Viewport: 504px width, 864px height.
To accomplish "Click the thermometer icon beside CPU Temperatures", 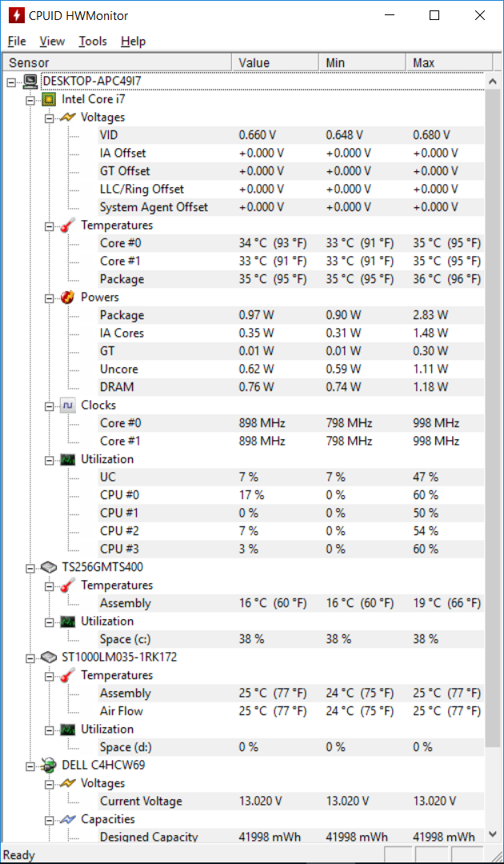I will (x=67, y=226).
